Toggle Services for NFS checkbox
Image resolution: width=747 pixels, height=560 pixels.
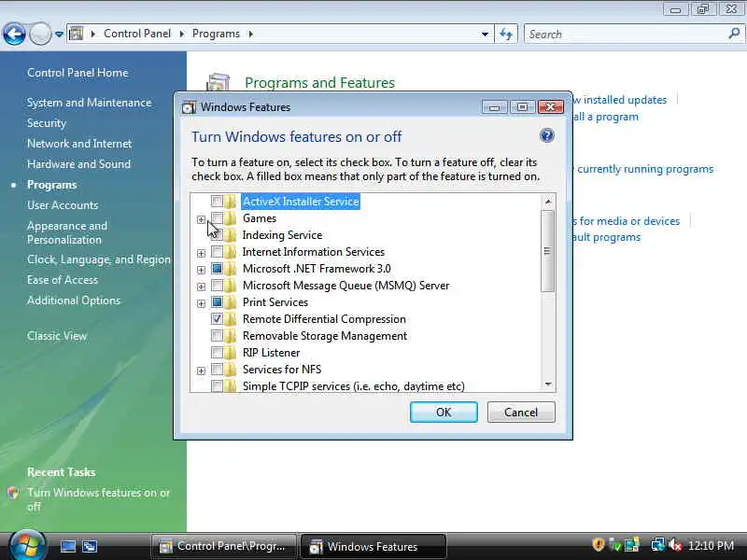[217, 369]
